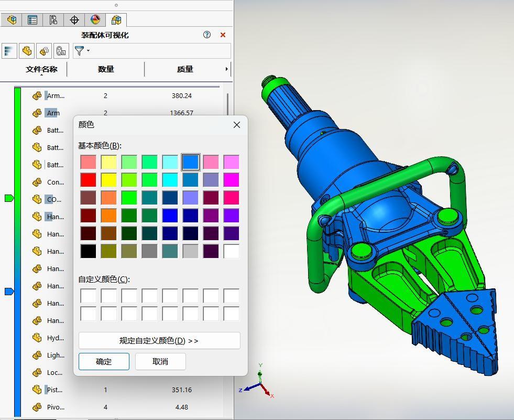Select the Assembly Visualization tab

[116, 20]
